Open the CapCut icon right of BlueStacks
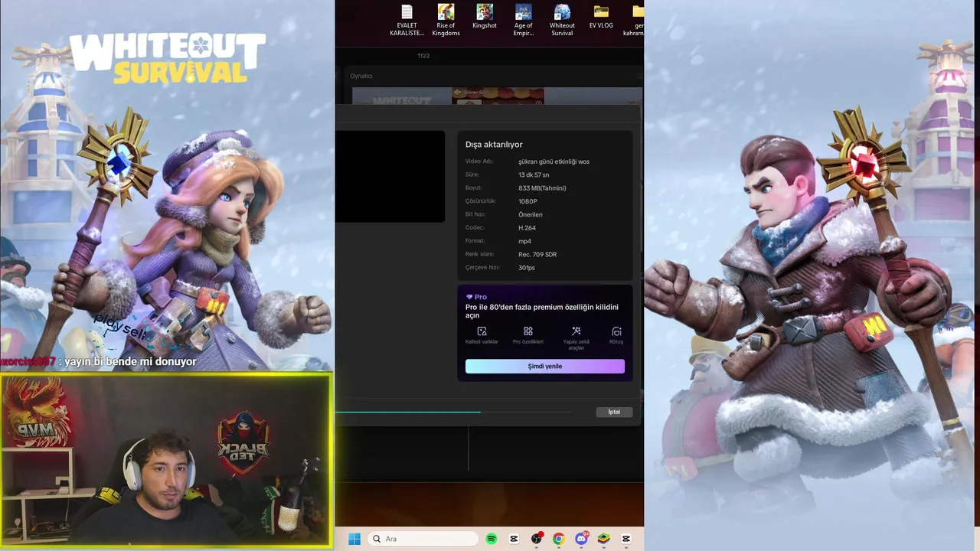 pyautogui.click(x=626, y=539)
